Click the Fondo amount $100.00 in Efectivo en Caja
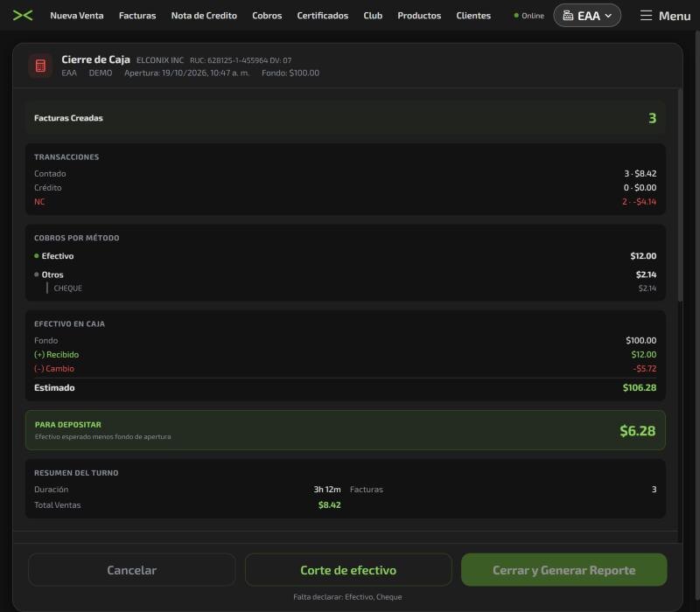This screenshot has height=612, width=700. point(641,340)
